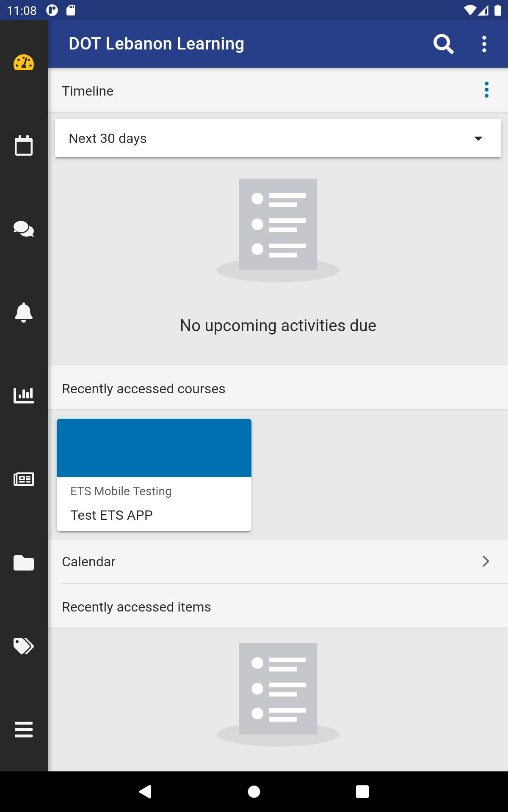Tap the Android Recents square button

point(362,791)
